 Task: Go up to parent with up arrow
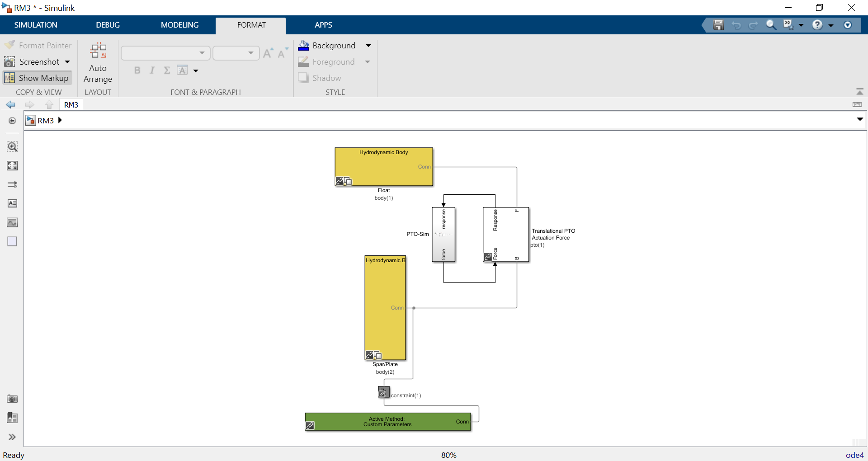49,105
